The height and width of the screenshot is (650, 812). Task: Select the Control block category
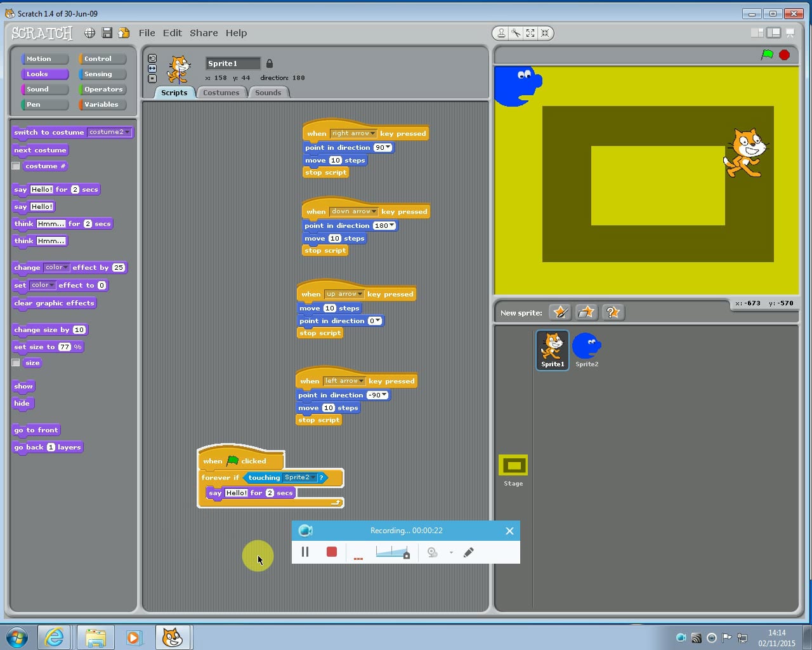102,58
